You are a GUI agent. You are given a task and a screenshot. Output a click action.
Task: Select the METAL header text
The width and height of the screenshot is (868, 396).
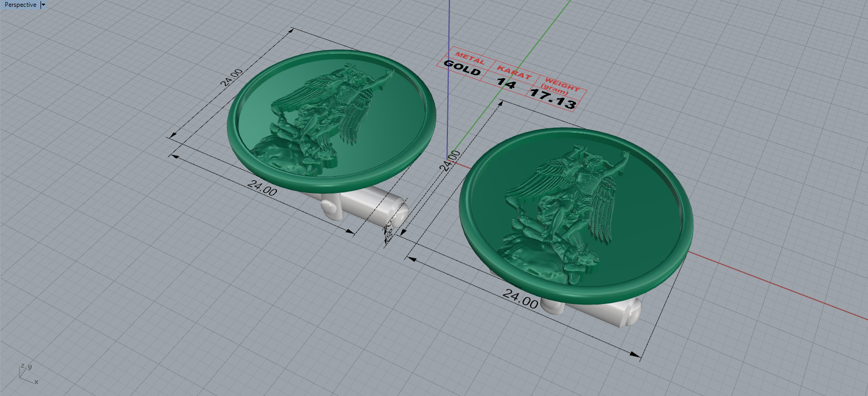[470, 58]
